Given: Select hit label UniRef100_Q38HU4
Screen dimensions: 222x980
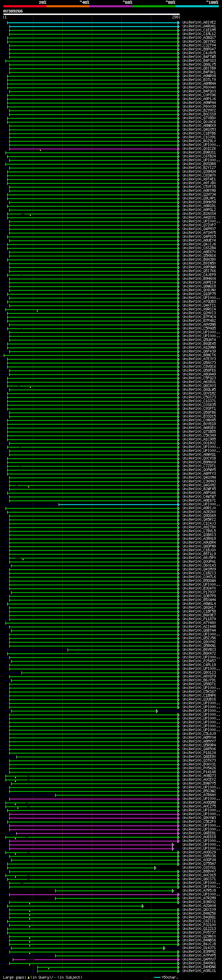Looking at the screenshot, I should pos(199,172).
